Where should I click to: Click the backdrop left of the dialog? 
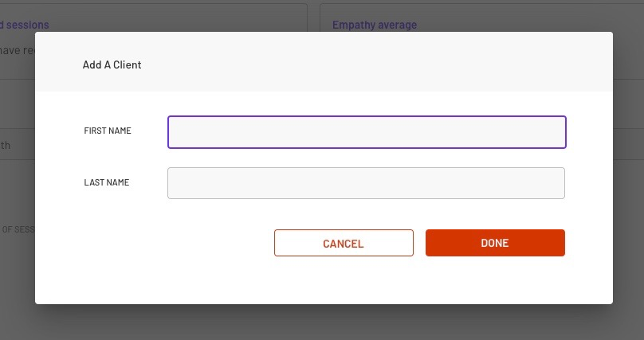click(x=18, y=185)
